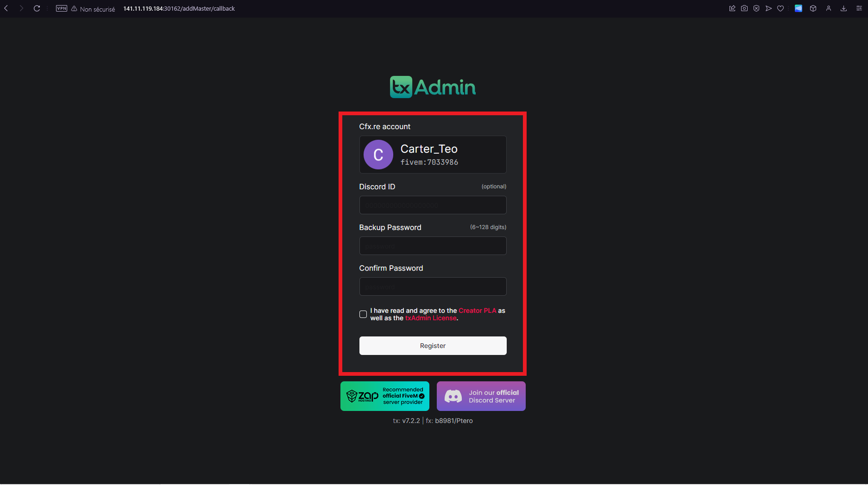This screenshot has width=868, height=485.
Task: Open the VPN badge in address bar
Action: coord(62,8)
